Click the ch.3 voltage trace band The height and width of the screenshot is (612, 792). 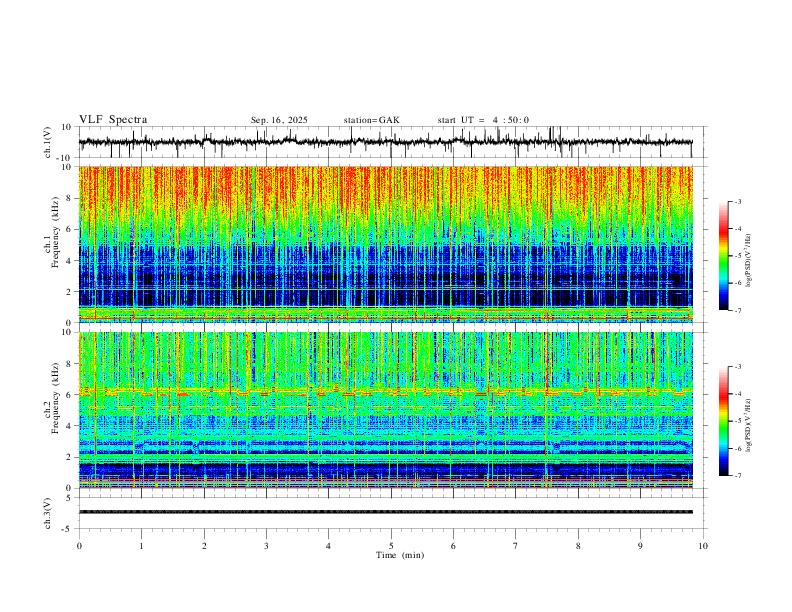(385, 512)
